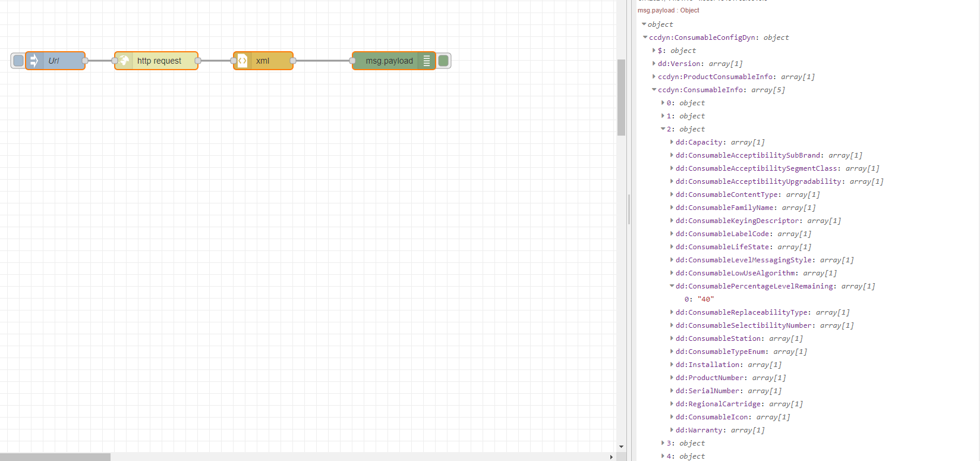Viewport: 980px width, 461px height.
Task: Expand dd:Installation array
Action: (x=672, y=365)
